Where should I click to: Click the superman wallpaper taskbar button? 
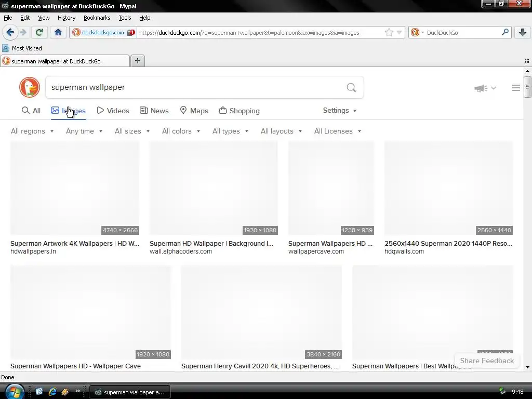click(129, 392)
